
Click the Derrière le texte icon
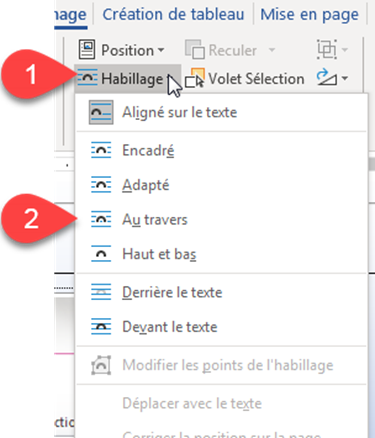101,292
